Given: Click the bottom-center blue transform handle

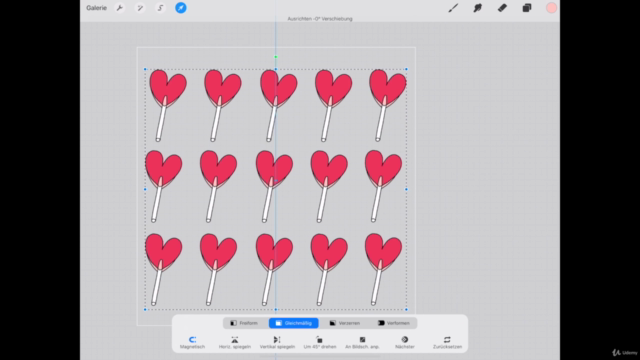Looking at the screenshot, I should pos(276,309).
